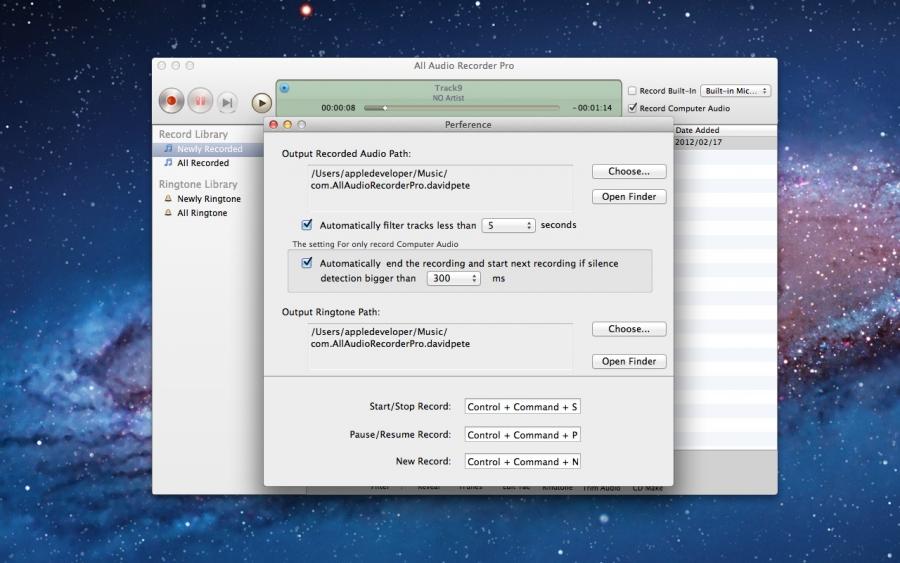Click the bell icon beside Newly Ringtone

pyautogui.click(x=168, y=199)
